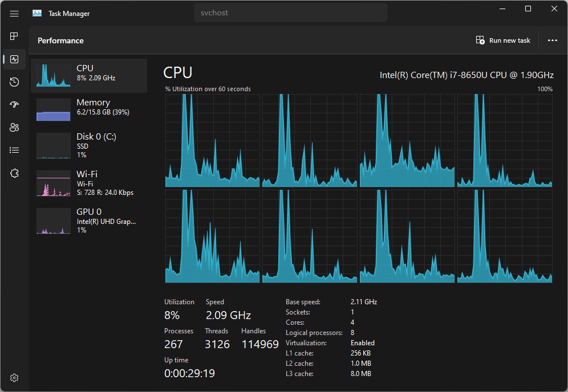Click the Task Manager logo in title bar
The width and height of the screenshot is (568, 392).
[x=36, y=13]
